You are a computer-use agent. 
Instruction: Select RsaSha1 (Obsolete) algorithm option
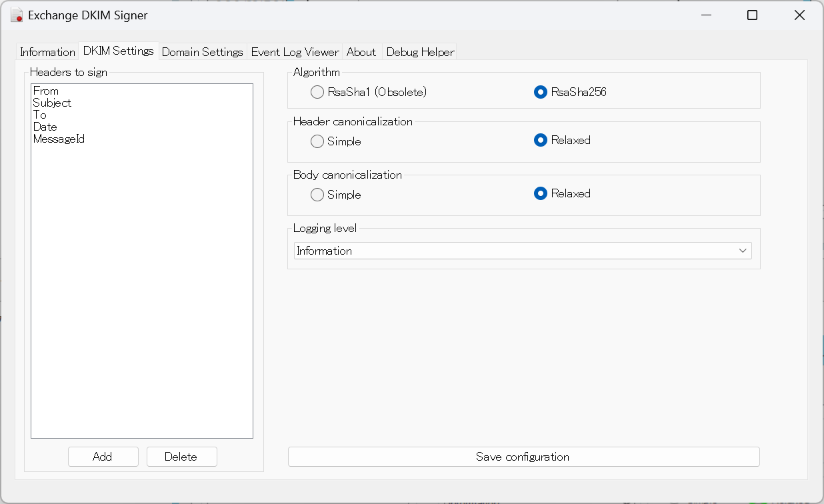point(369,92)
